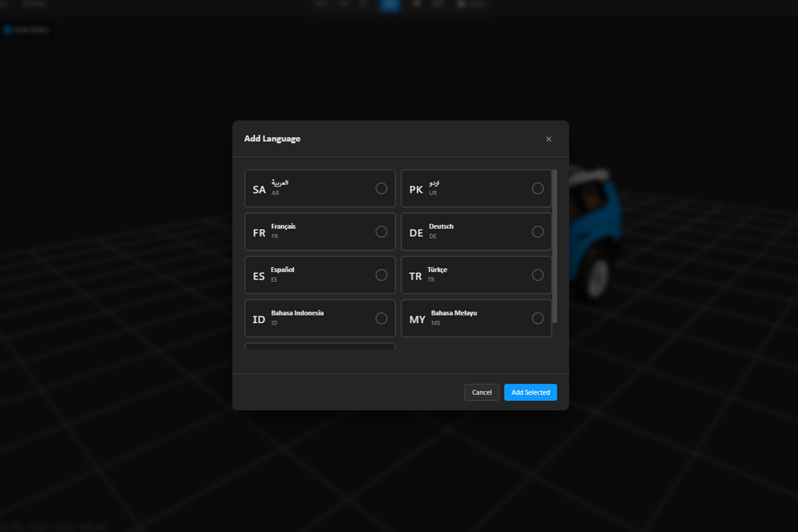
Task: Select the Arabic language radio button
Action: pos(381,189)
